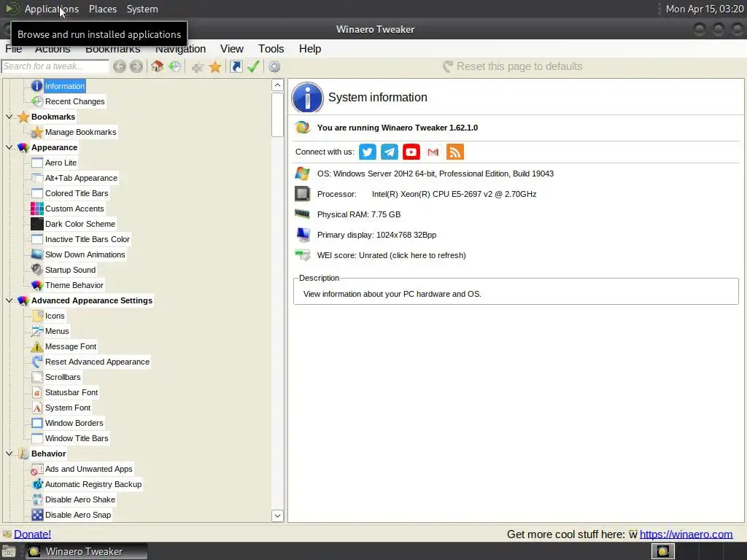Select Alt+Tab Appearance in the tree
The image size is (747, 560).
[x=81, y=178]
